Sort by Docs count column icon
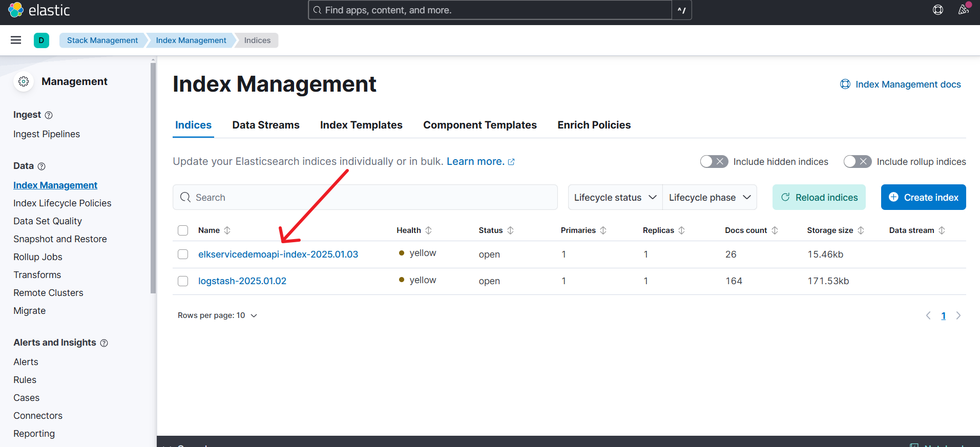 click(x=775, y=230)
